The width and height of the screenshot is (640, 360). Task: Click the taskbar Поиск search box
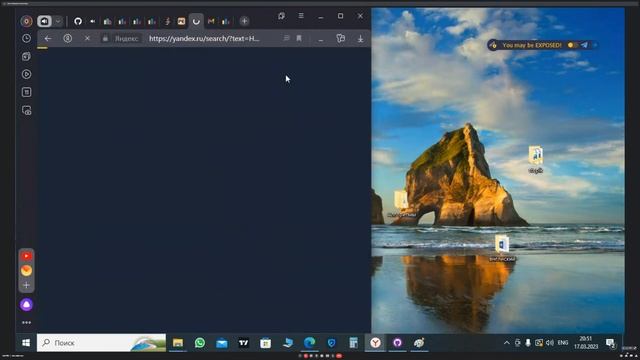click(101, 343)
